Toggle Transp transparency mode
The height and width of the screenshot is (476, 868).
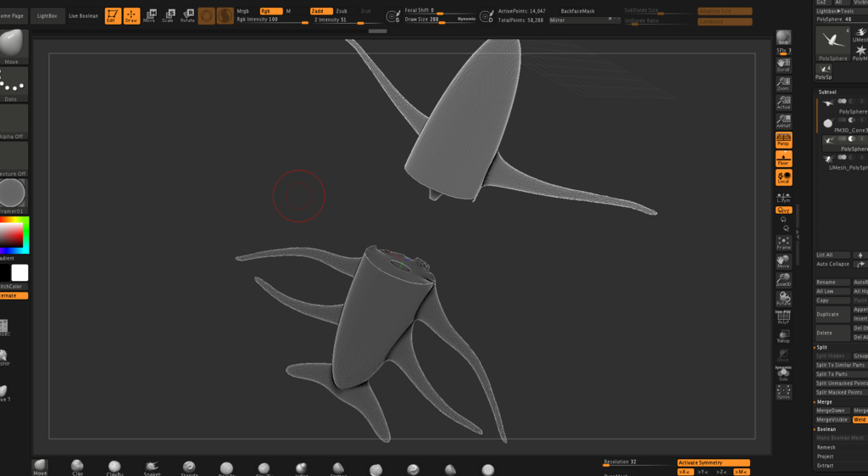pos(783,336)
